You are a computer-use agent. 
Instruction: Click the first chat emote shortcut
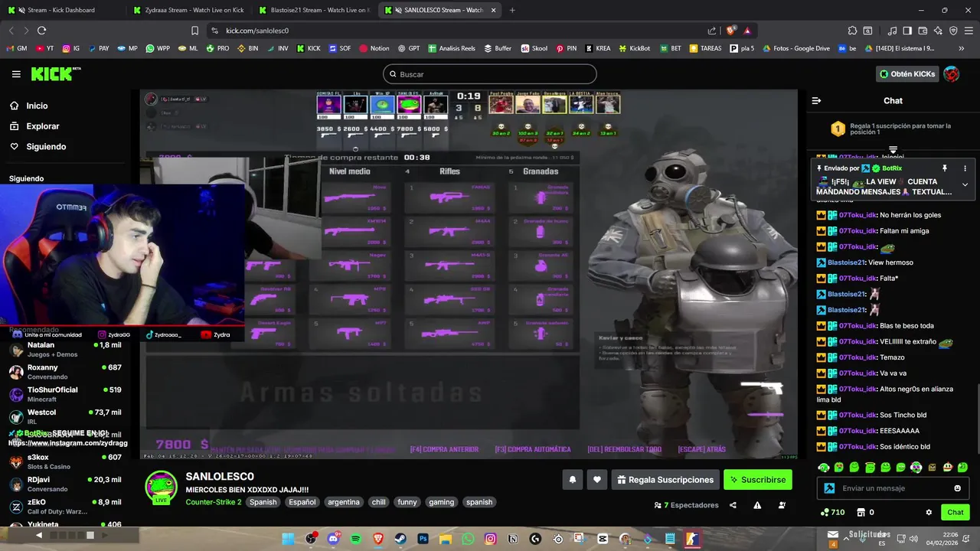pyautogui.click(x=823, y=468)
